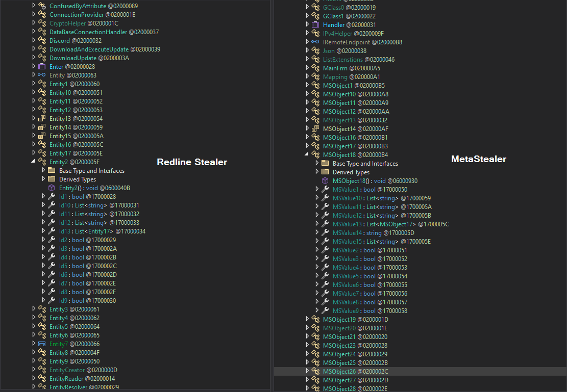The height and width of the screenshot is (392, 567).
Task: Expand the Json class node
Action: point(307,50)
